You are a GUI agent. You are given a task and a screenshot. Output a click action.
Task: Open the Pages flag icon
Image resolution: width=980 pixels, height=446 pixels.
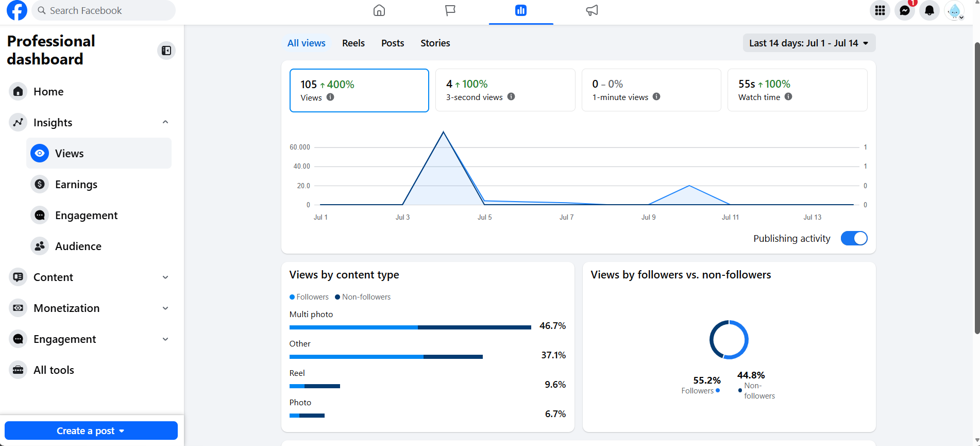tap(450, 10)
